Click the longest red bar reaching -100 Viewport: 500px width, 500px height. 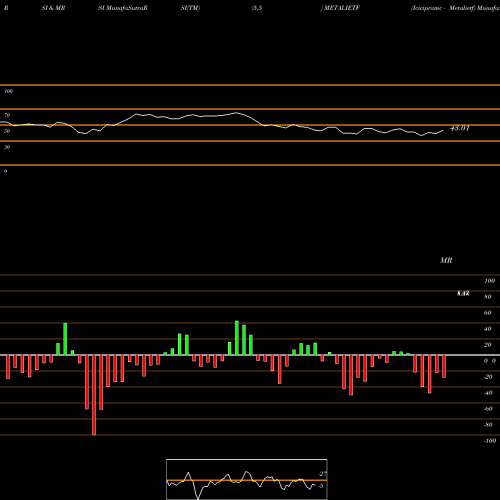pyautogui.click(x=94, y=395)
